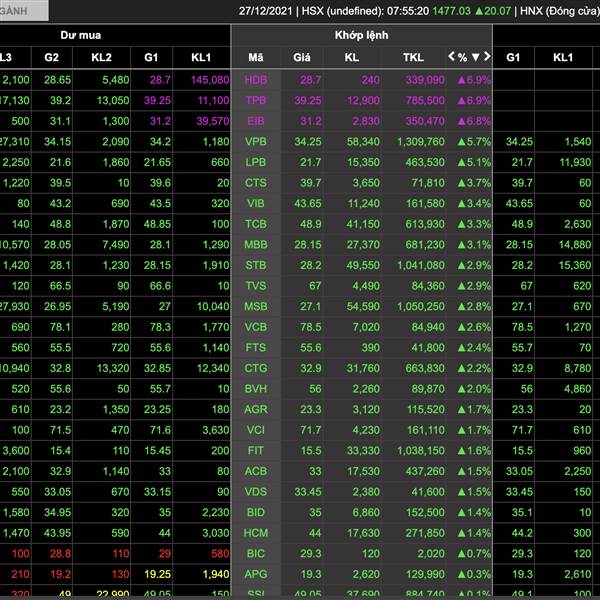Click the TKL column header
Viewport: 600px width, 600px height.
(413, 57)
